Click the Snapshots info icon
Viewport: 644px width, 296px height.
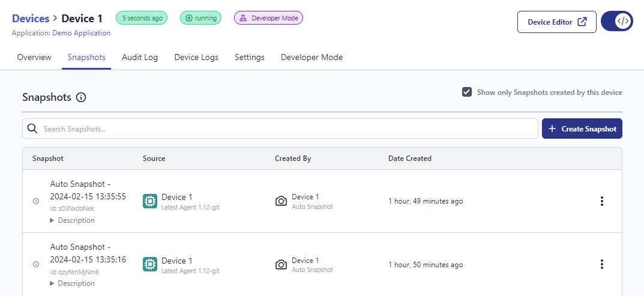tap(81, 97)
